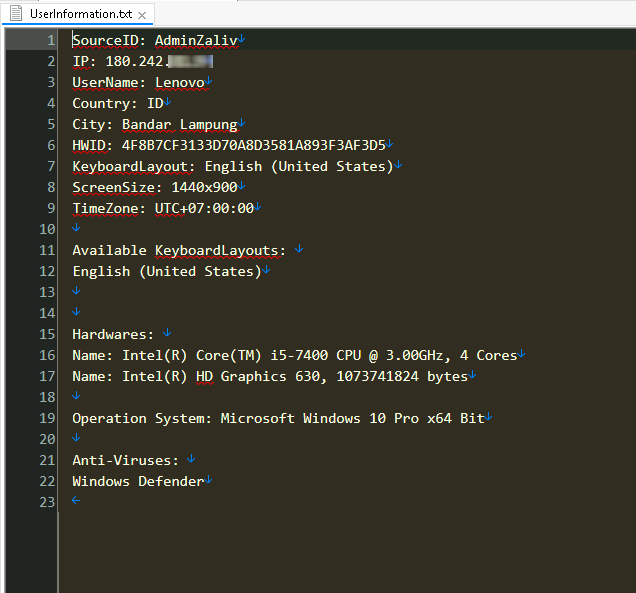This screenshot has height=593, width=636.
Task: Close the UserInformation.txt tab
Action: click(142, 15)
